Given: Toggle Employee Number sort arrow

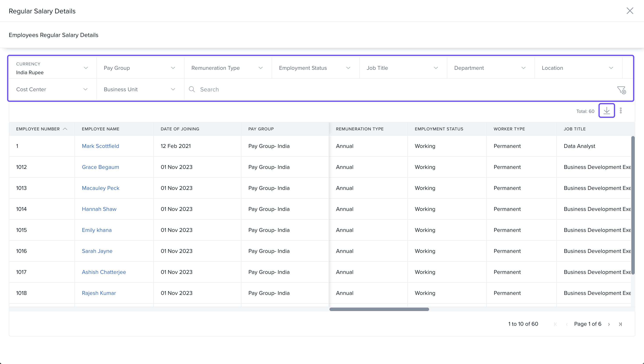Looking at the screenshot, I should click(65, 129).
